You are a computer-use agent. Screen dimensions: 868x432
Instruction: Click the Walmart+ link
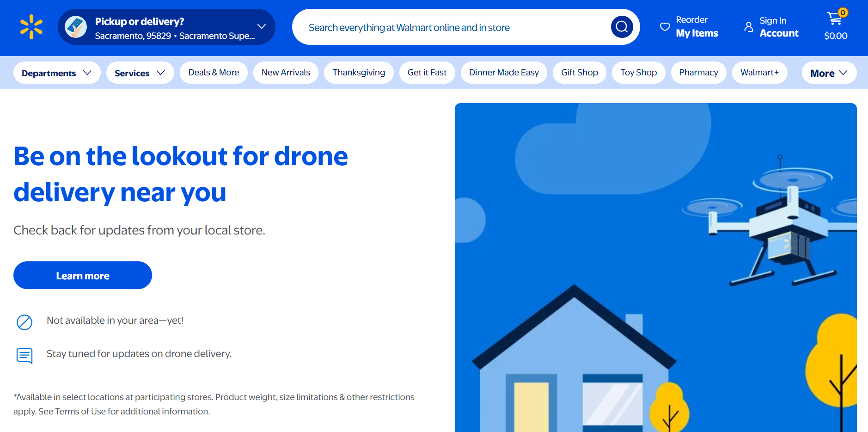(759, 73)
